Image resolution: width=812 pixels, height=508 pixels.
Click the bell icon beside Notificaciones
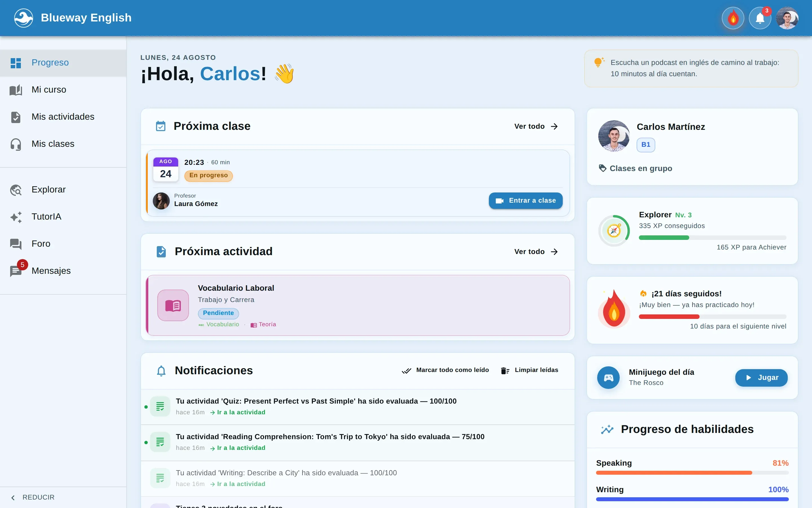click(x=161, y=371)
